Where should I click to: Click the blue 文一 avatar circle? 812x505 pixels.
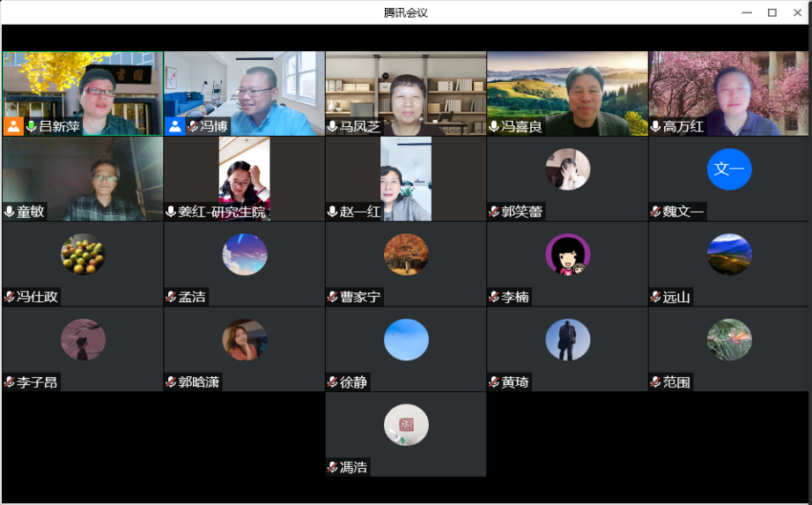coord(728,169)
